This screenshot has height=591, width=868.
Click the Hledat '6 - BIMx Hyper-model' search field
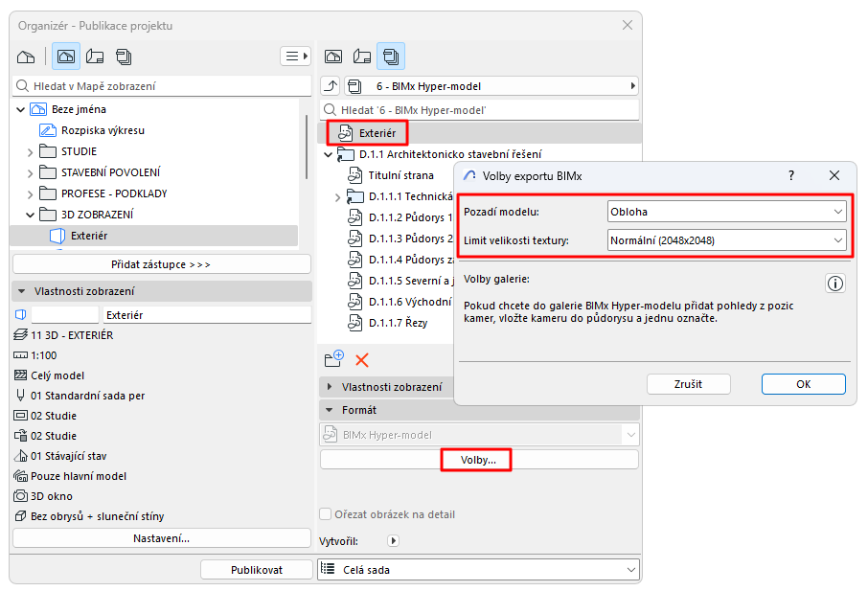[x=479, y=110]
